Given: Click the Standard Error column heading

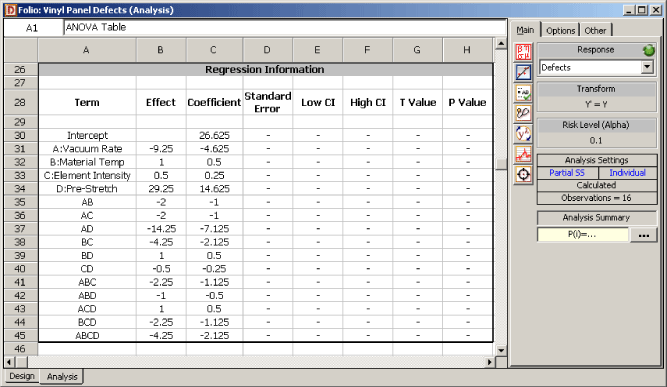Looking at the screenshot, I should point(268,102).
